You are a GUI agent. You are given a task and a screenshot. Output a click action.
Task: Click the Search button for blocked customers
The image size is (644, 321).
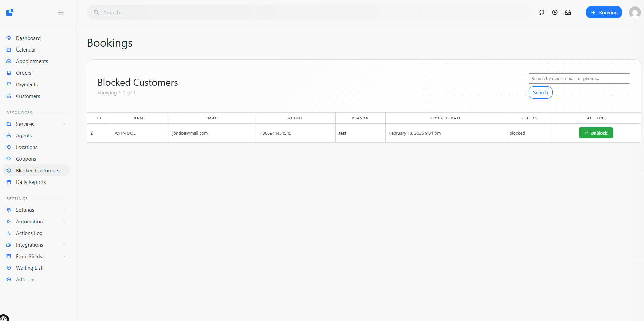(540, 93)
